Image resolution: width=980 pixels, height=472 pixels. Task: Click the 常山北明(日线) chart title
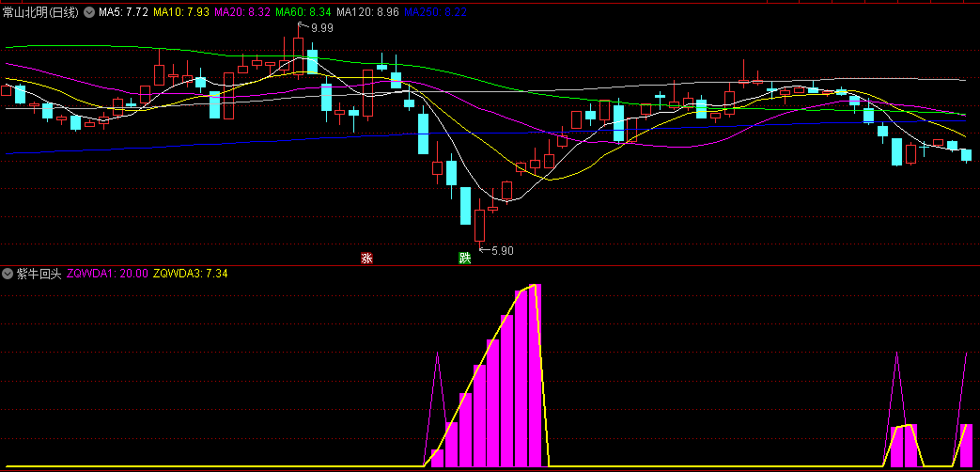coord(40,12)
